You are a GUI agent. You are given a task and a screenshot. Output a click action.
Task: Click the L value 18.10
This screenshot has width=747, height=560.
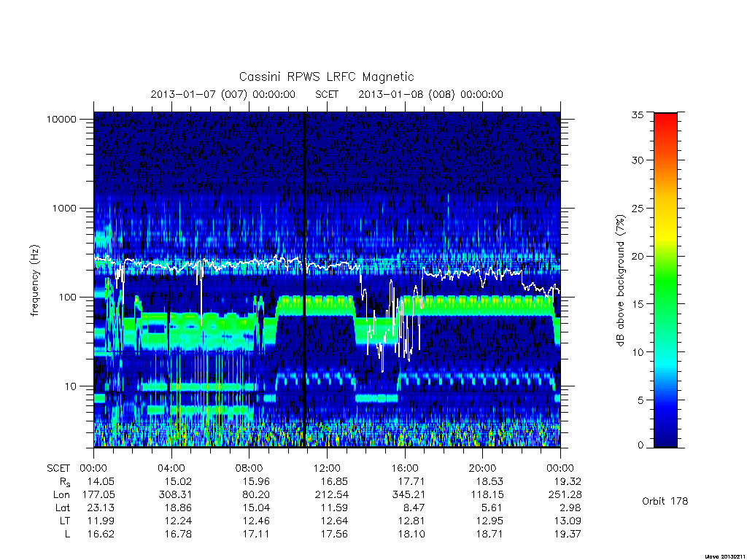pos(411,534)
